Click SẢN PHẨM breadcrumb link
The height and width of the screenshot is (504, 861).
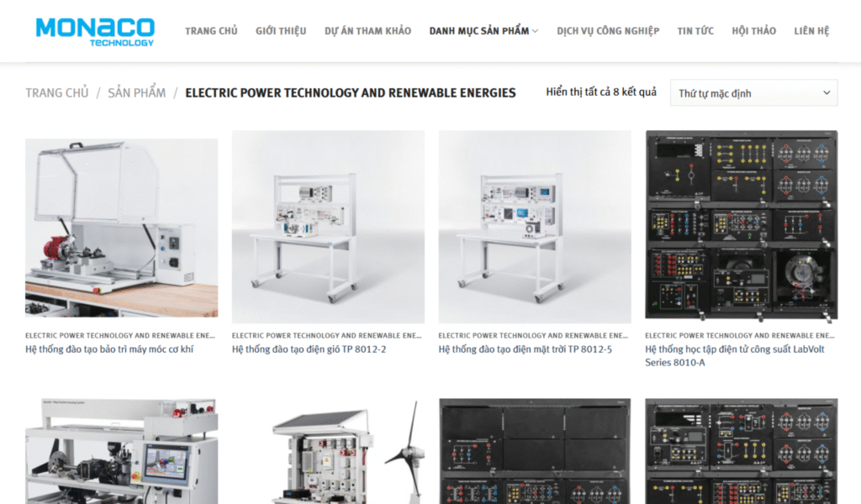(137, 92)
